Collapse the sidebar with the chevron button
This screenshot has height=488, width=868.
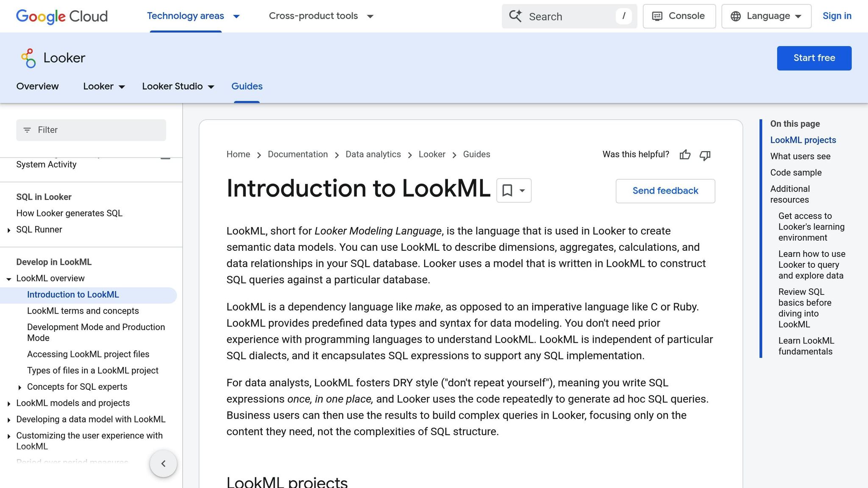(163, 463)
